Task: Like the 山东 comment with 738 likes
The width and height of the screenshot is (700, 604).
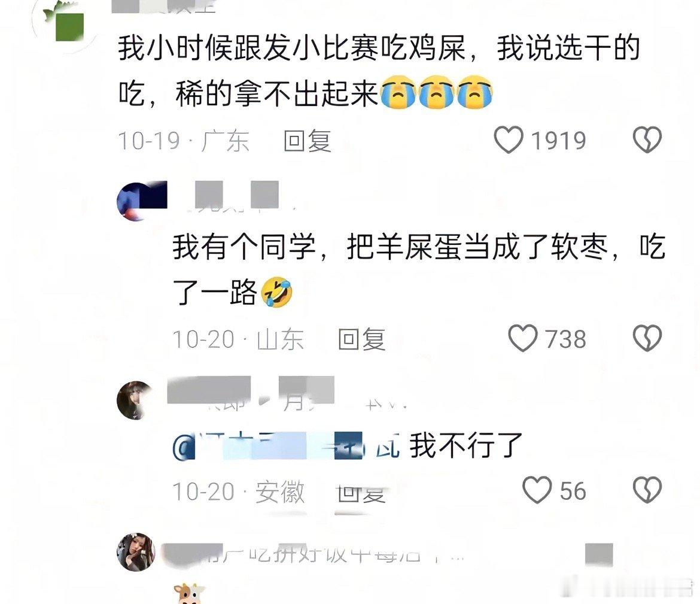Action: coord(523,338)
